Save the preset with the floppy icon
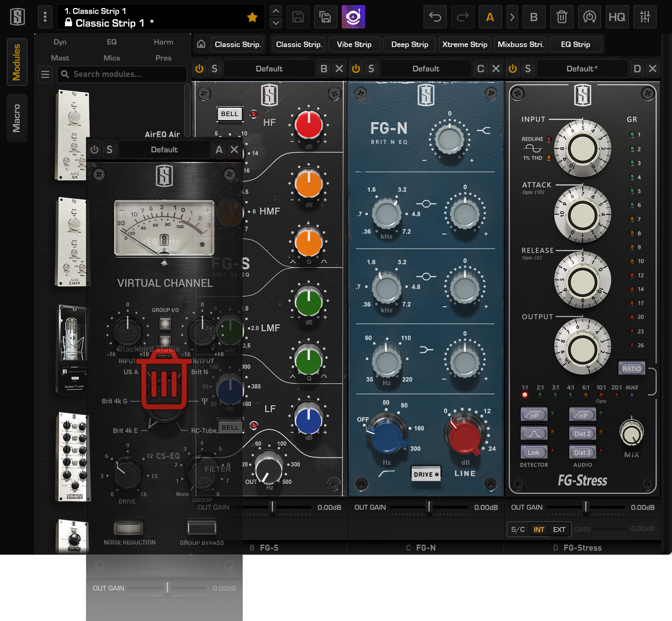Screen dimensions: 672x621 pos(298,17)
